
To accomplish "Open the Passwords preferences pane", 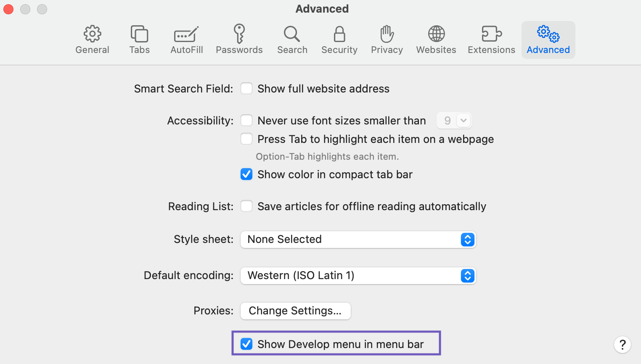I will click(239, 40).
